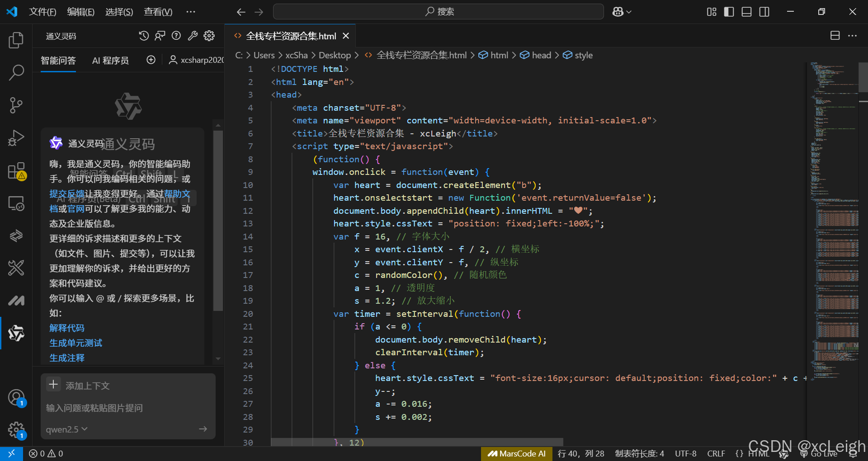Focus the 输入问题或粘贴图片提问 input
The width and height of the screenshot is (868, 461).
(128, 408)
